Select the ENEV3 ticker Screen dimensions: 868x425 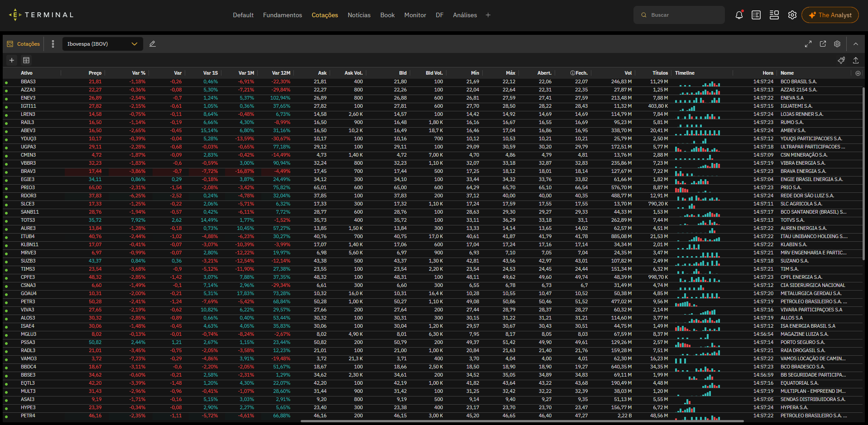click(28, 98)
